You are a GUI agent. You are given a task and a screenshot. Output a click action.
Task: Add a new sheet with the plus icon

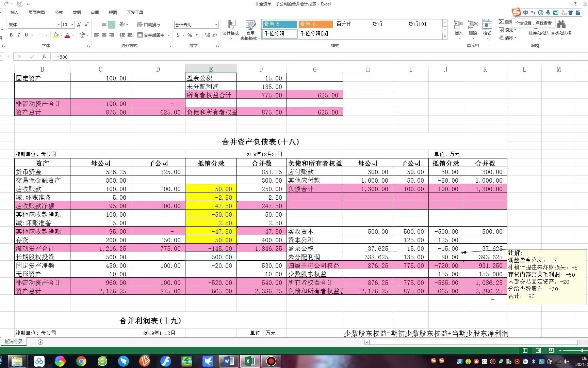[x=40, y=342]
